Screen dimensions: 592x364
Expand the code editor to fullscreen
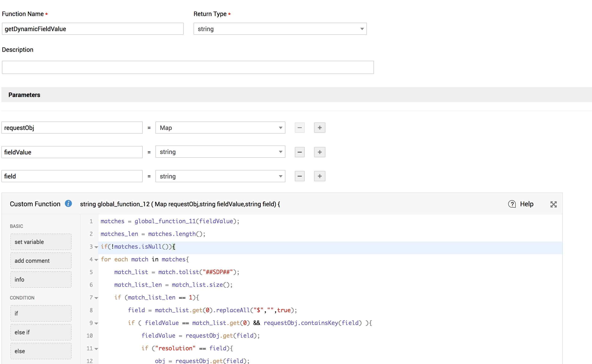553,204
